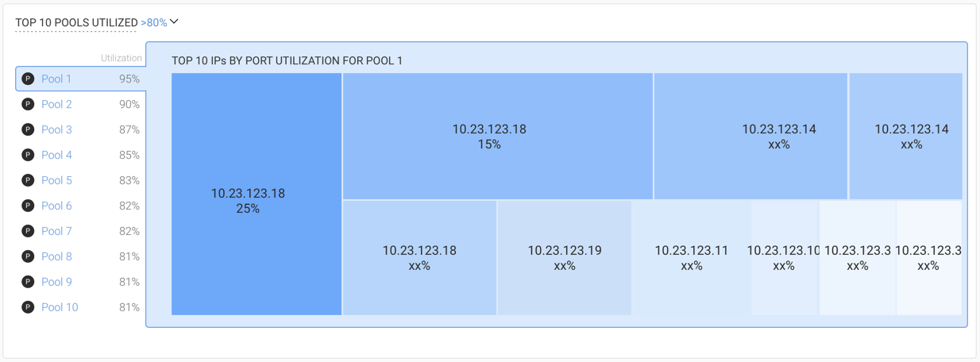Click the 'P' icon next to Pool 5
The height and width of the screenshot is (362, 980).
28,180
